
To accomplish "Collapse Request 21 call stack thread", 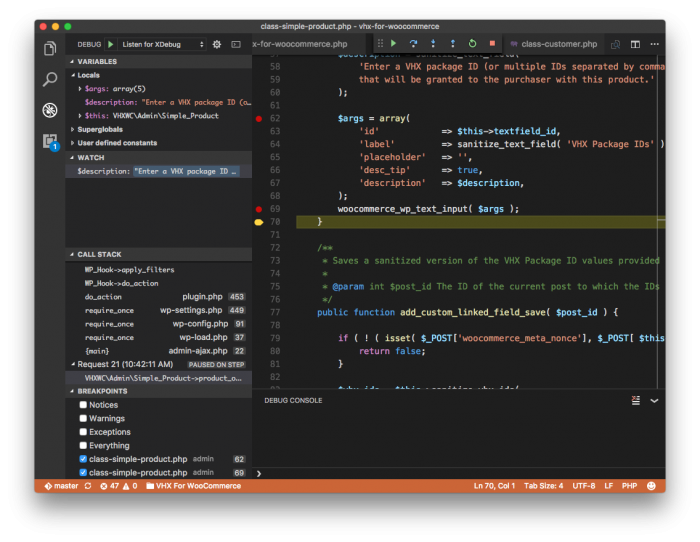I will [73, 364].
